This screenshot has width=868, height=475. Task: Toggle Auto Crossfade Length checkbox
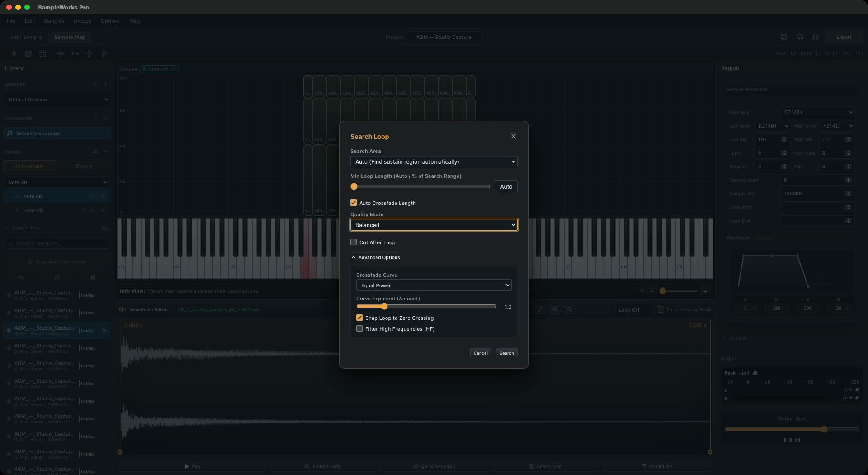[354, 203]
